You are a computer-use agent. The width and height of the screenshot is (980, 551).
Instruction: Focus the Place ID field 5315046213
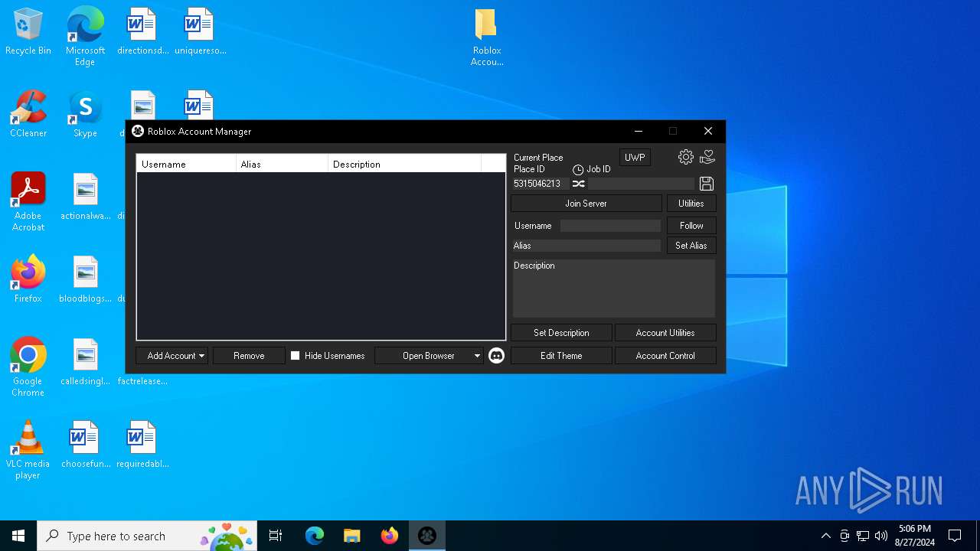coord(540,184)
